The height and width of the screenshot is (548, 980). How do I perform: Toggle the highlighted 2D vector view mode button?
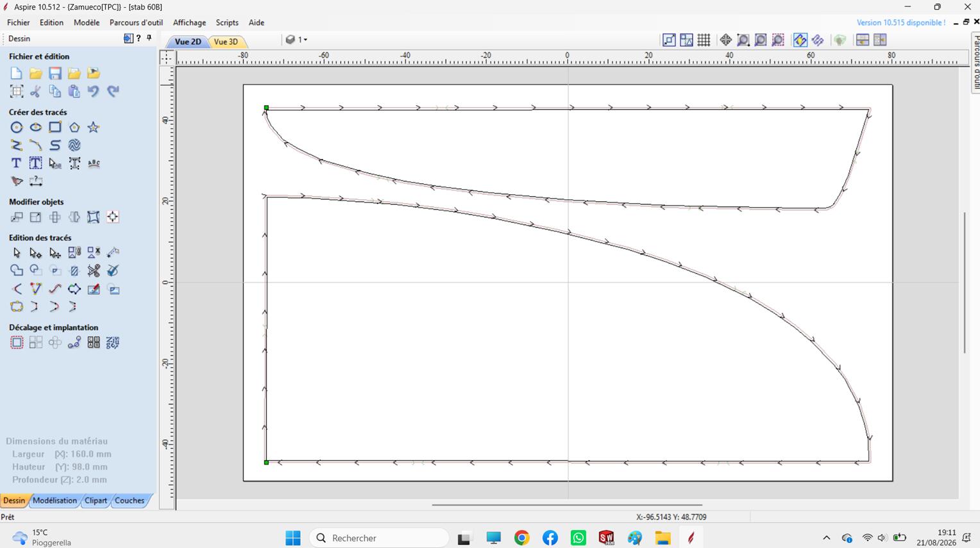click(800, 40)
